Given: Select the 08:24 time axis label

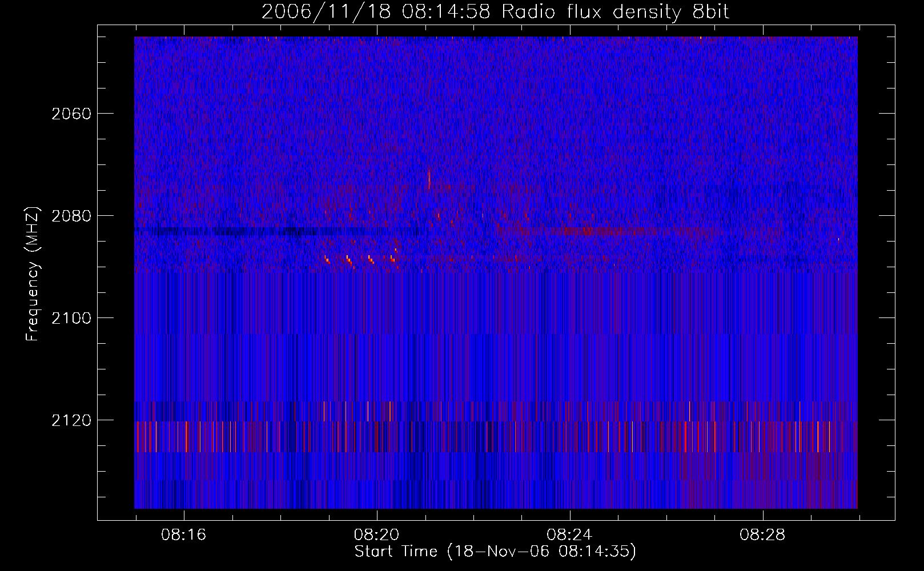Looking at the screenshot, I should coord(569,535).
